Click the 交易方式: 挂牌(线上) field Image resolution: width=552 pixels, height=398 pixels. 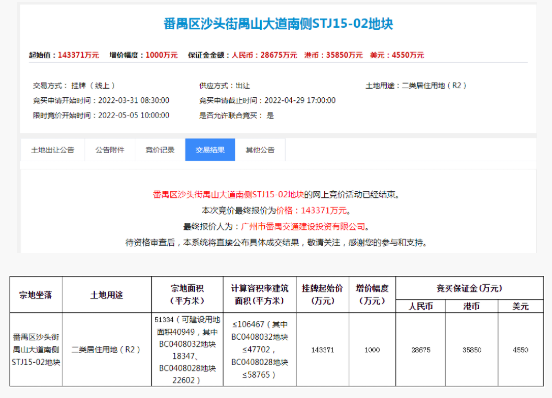pyautogui.click(x=74, y=86)
